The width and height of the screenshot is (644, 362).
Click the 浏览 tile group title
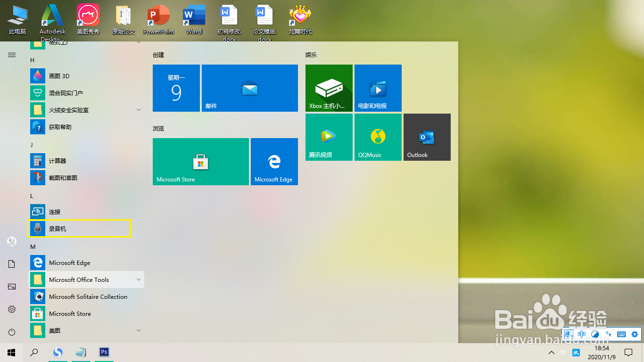click(x=158, y=128)
